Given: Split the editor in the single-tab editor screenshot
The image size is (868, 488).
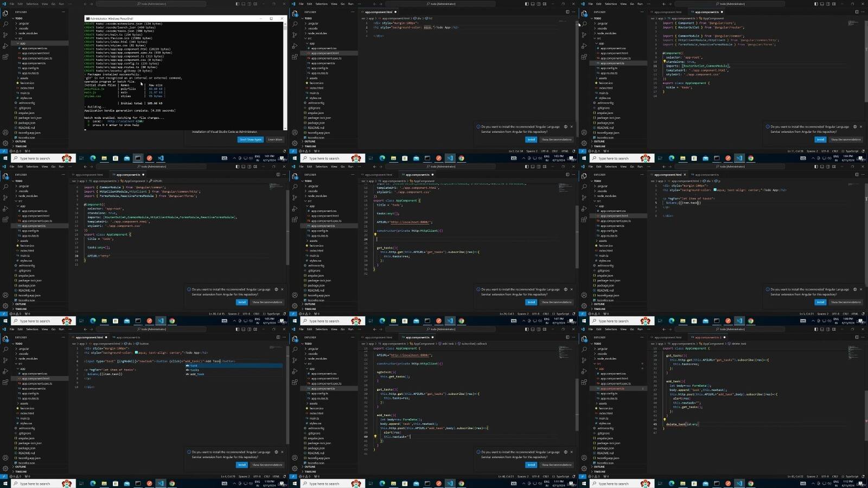Looking at the screenshot, I should coord(567,12).
